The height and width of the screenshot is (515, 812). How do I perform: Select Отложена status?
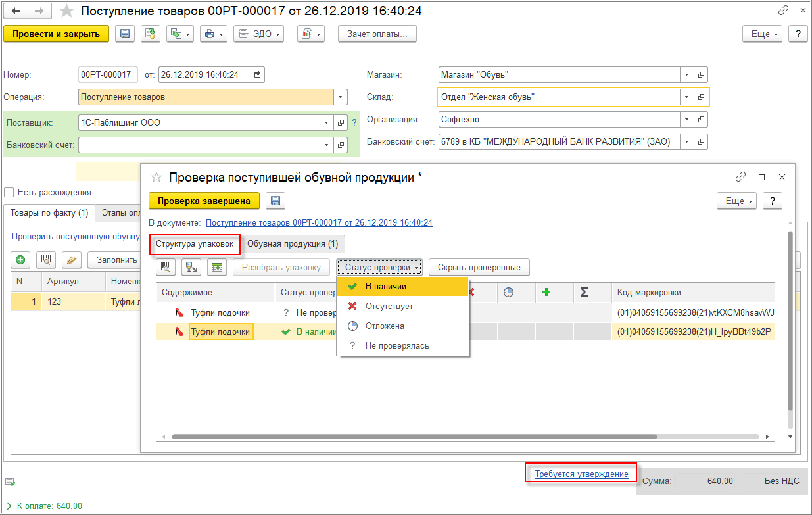click(x=402, y=326)
